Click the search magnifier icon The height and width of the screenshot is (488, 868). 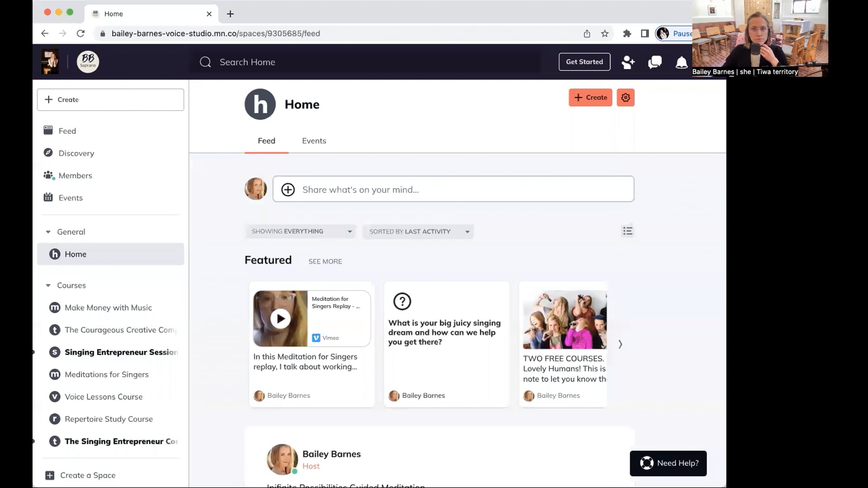[205, 62]
